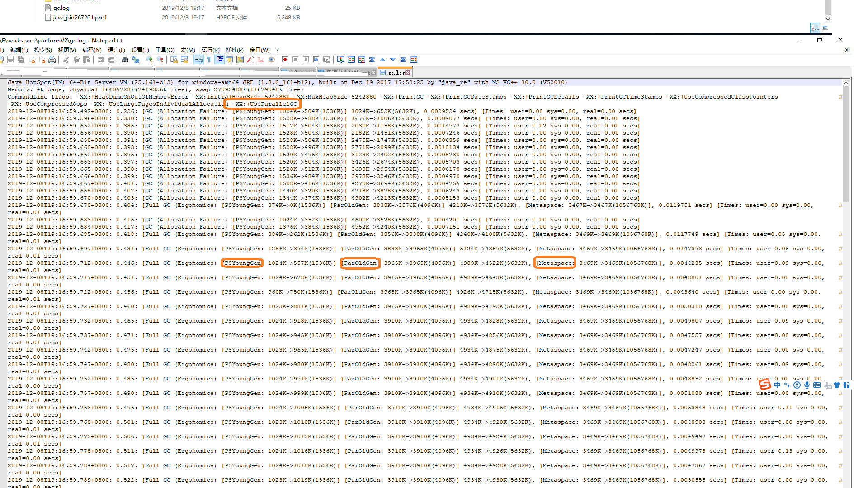Select java_pid26720.hprof in the file list
The image size is (868, 488).
(x=80, y=18)
